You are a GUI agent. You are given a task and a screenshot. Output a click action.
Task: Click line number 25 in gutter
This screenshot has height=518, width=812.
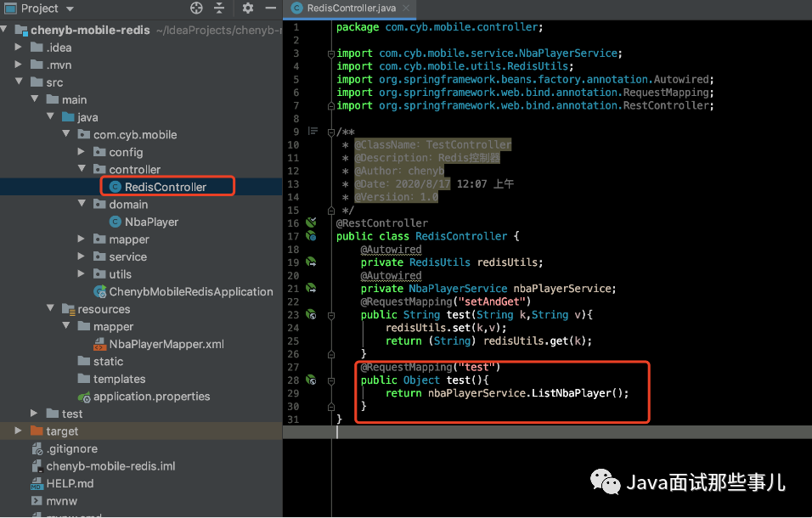(x=293, y=341)
